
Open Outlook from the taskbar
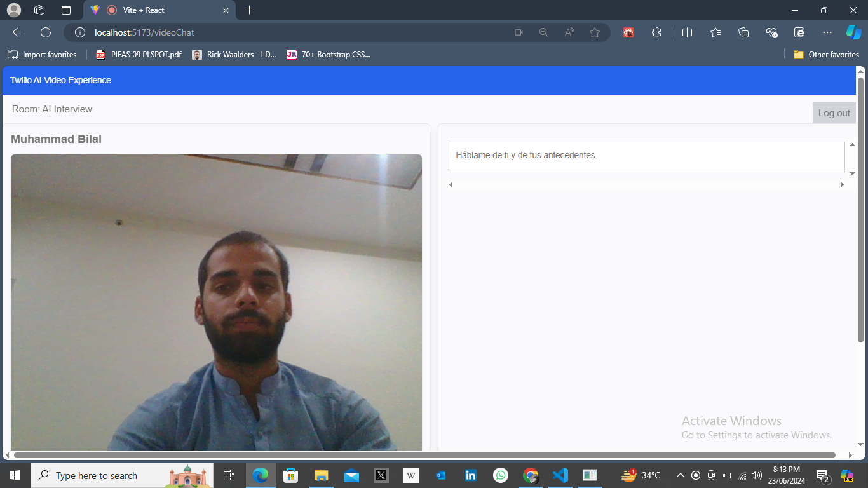[441, 475]
